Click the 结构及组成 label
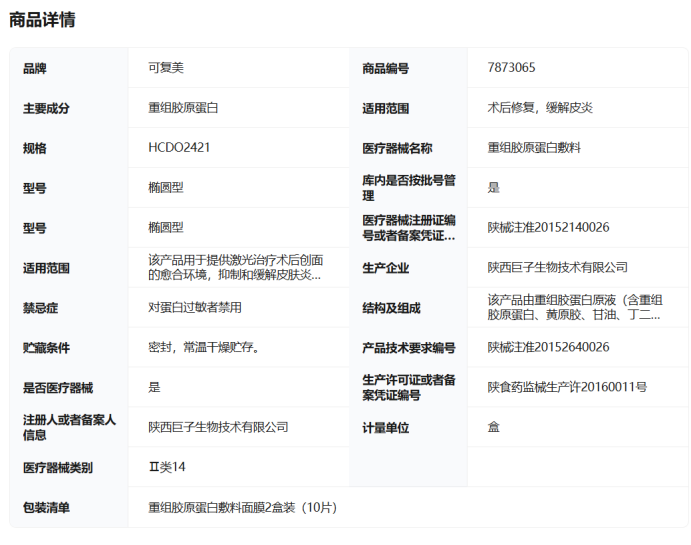691x545 pixels. click(391, 308)
